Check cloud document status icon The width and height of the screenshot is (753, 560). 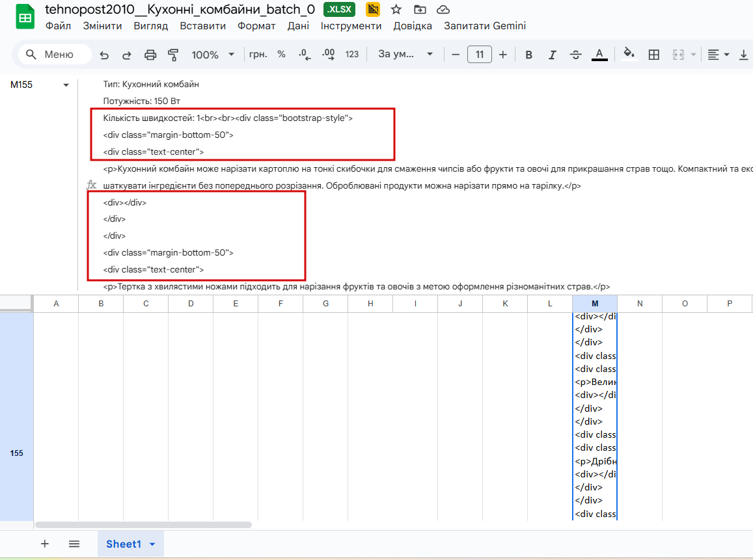point(443,9)
